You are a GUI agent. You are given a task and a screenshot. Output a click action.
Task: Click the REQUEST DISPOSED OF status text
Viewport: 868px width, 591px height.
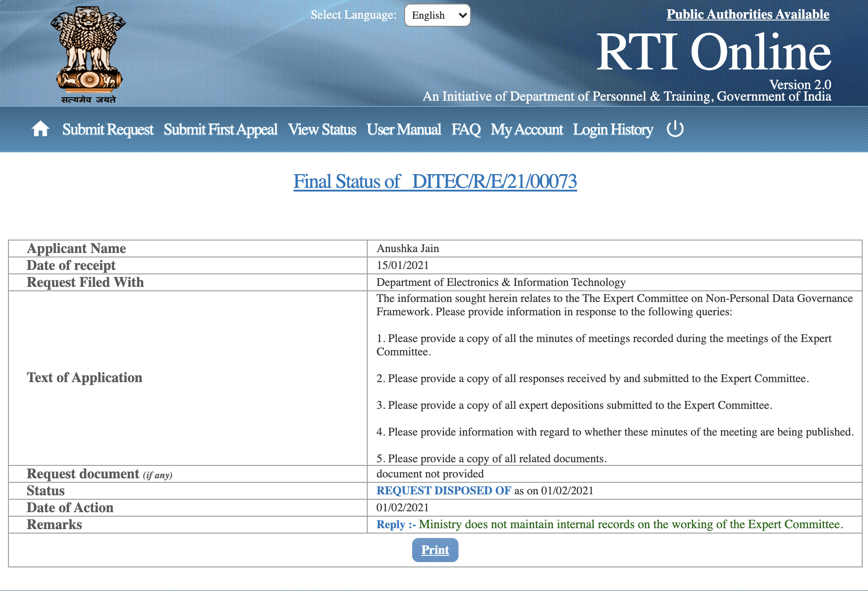[443, 490]
